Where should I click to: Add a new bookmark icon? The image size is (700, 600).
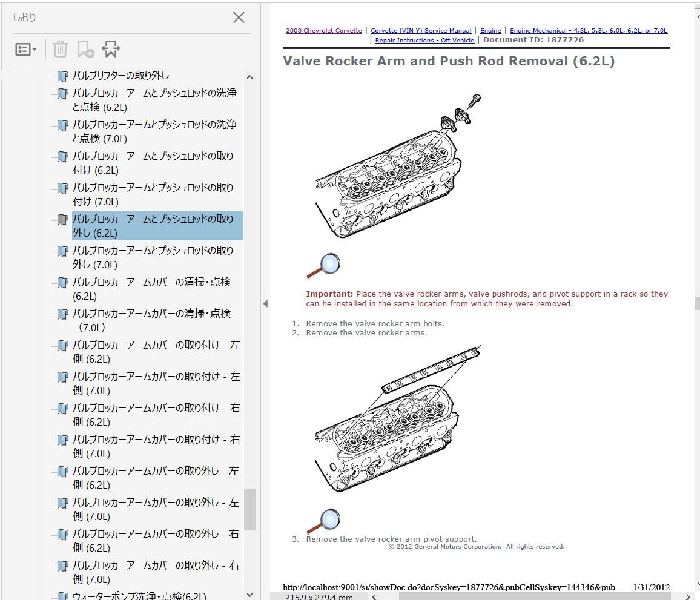85,49
